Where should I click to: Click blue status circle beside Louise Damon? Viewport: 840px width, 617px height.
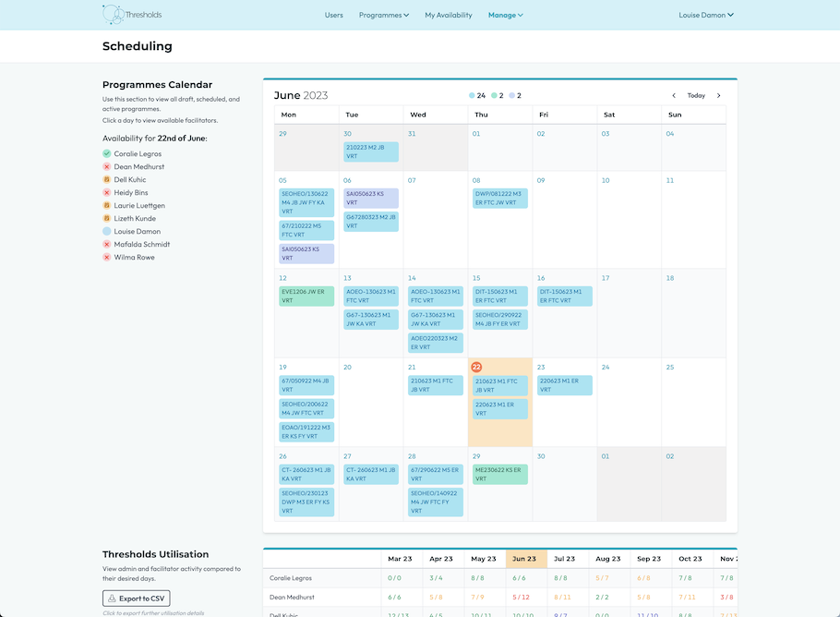(x=107, y=231)
